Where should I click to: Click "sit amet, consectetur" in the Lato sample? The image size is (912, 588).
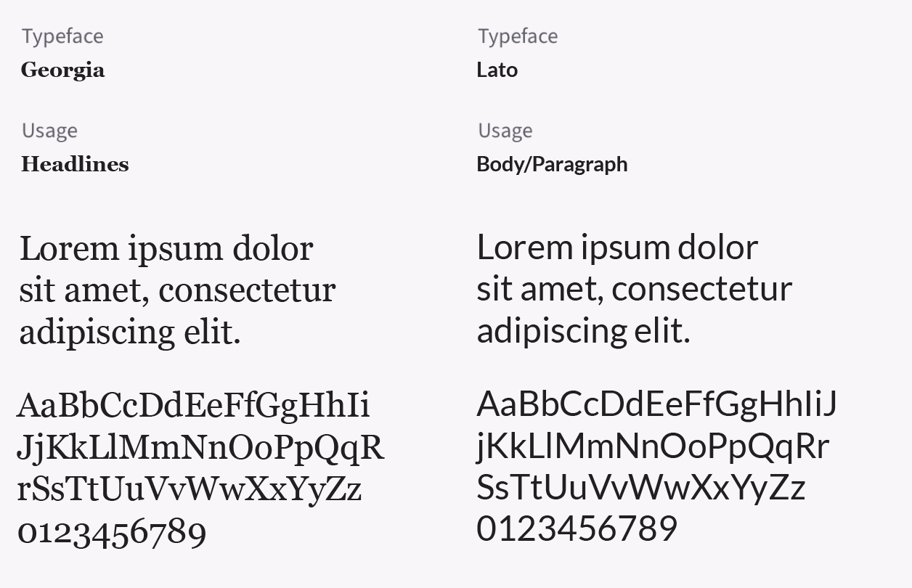(x=634, y=290)
